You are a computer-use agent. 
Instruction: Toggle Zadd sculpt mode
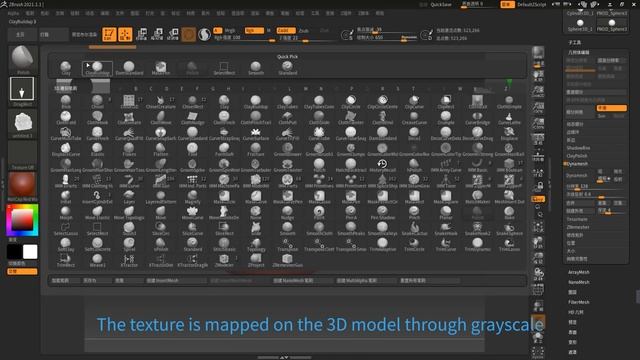click(286, 31)
